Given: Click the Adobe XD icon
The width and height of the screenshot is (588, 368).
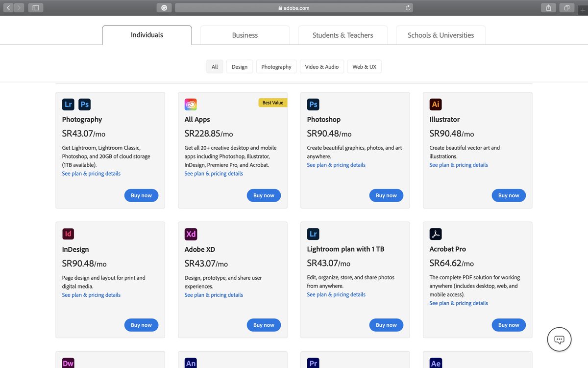Looking at the screenshot, I should (x=191, y=234).
